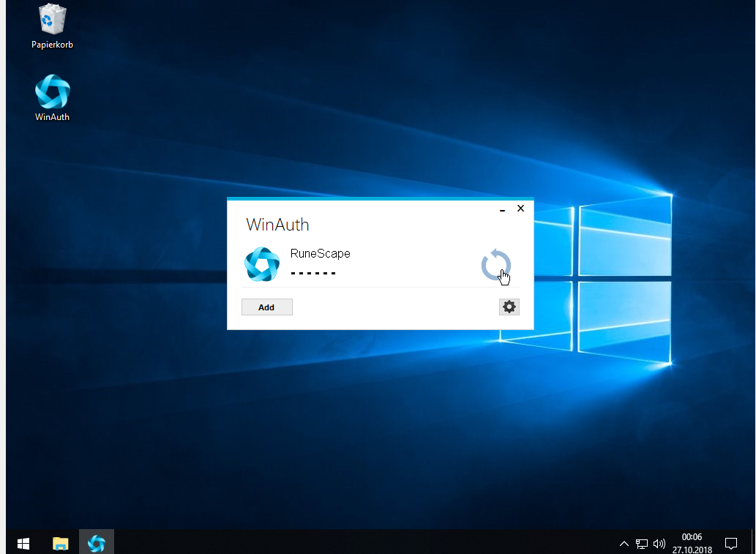Close the WinAuth window
Screen dimensions: 756x554
[x=520, y=209]
